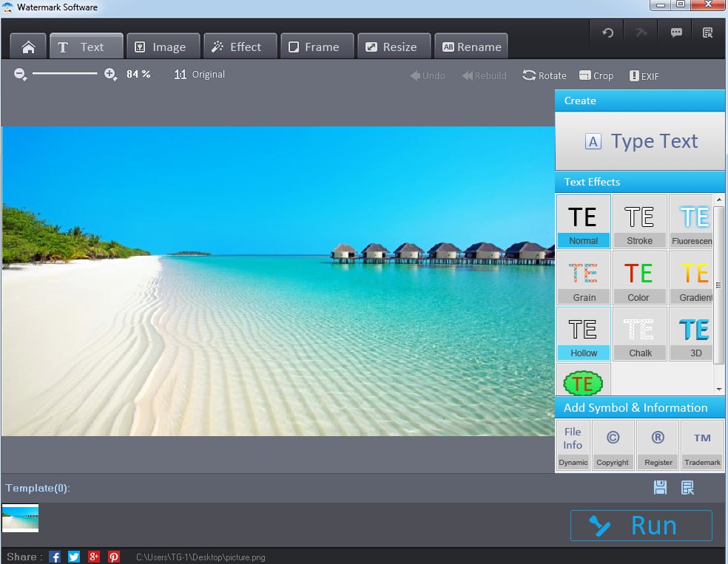Screen dimensions: 728x564
Task: Select the Chalk text effect
Action: [x=639, y=334]
